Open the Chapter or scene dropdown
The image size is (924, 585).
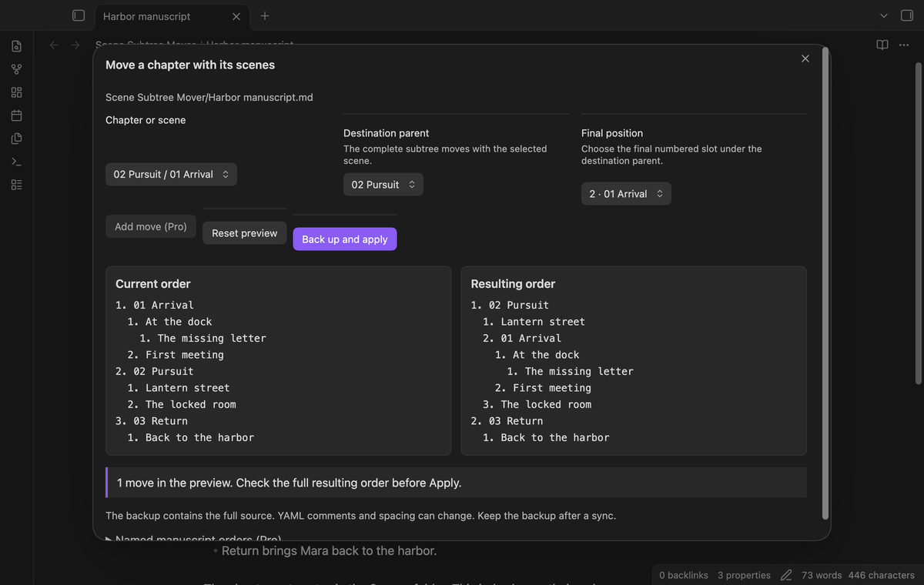click(171, 175)
